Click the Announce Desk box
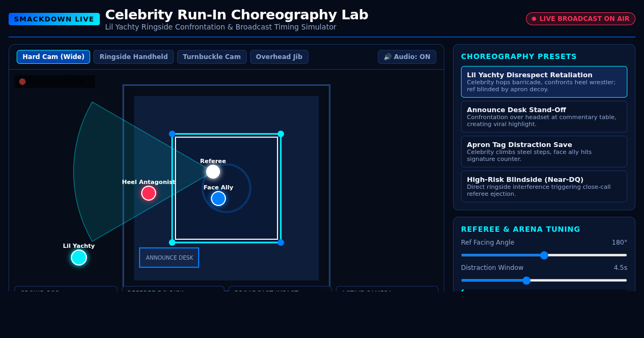This screenshot has width=644, height=338. pyautogui.click(x=169, y=258)
